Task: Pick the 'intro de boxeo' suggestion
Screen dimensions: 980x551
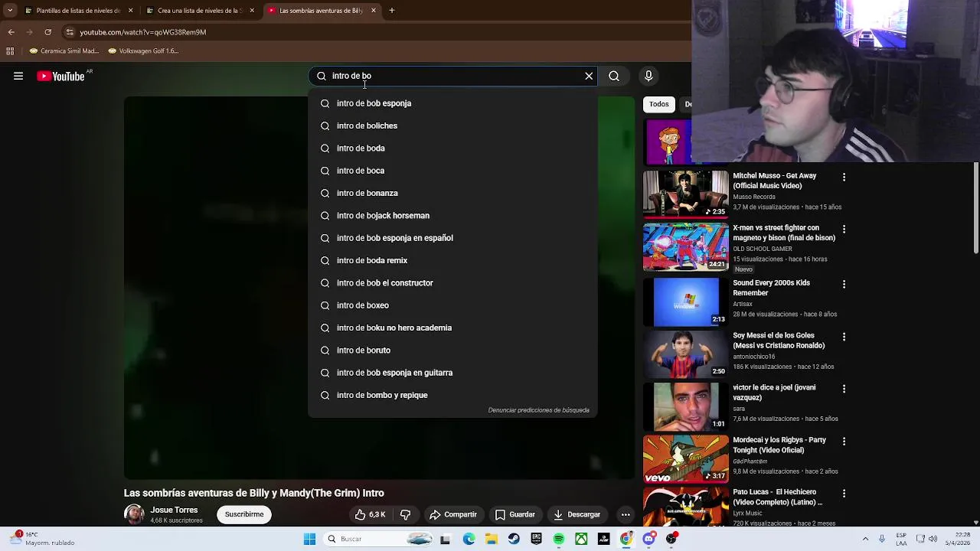Action: coord(452,305)
